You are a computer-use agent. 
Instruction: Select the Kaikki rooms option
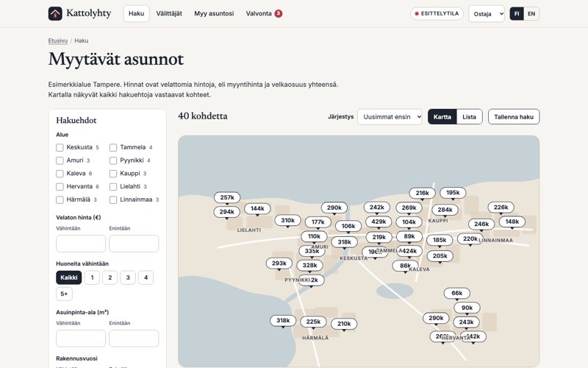(68, 277)
